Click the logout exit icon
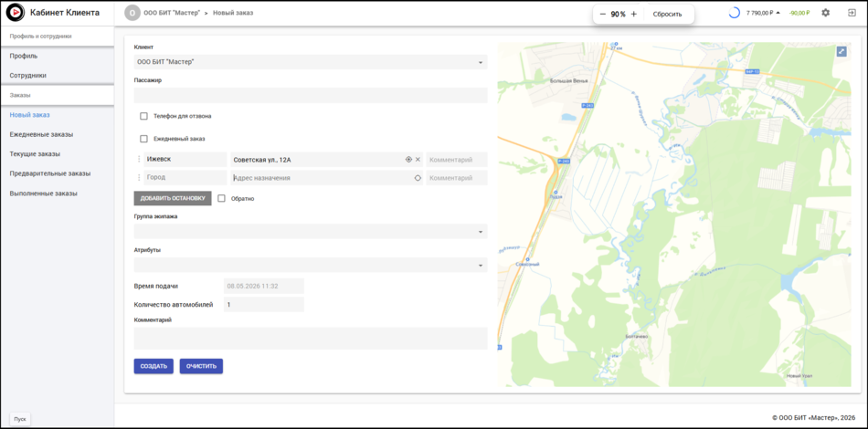The width and height of the screenshot is (868, 429). click(852, 13)
